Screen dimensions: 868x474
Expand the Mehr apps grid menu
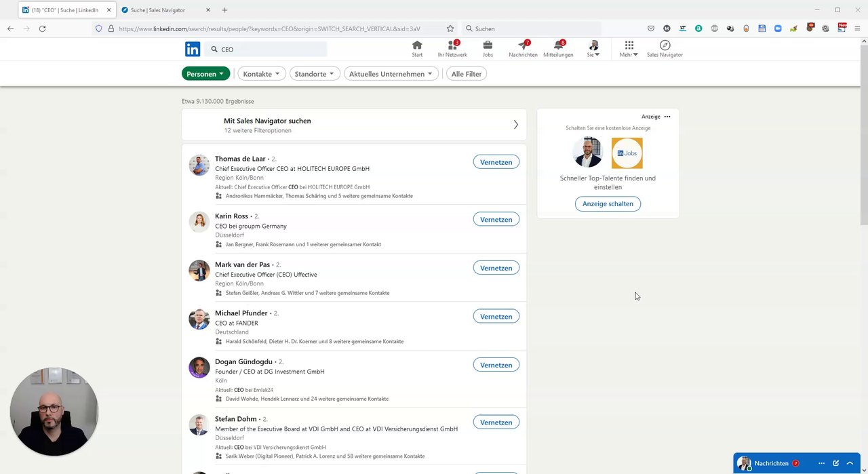point(629,49)
